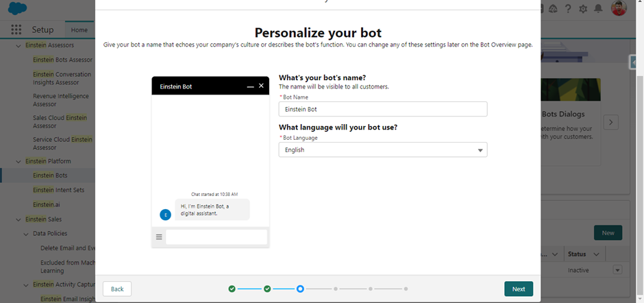Open the Setup gear icon
This screenshot has height=303, width=644.
(583, 9)
